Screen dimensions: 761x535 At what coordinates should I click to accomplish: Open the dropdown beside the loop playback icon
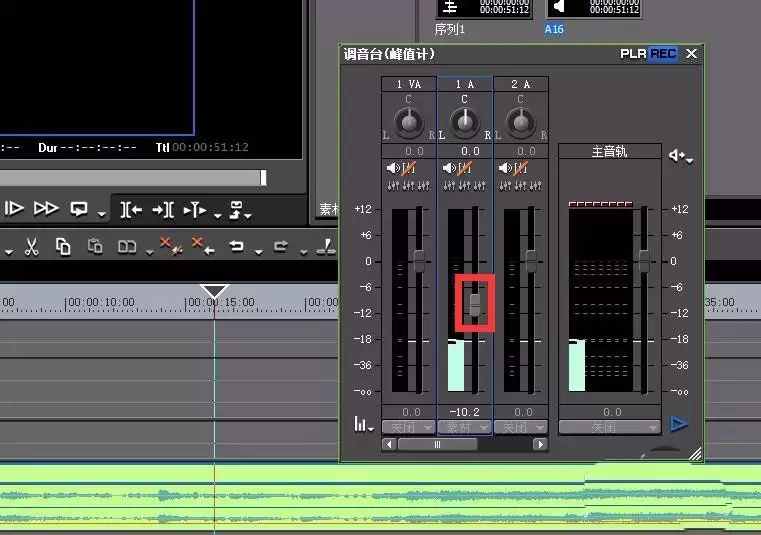point(101,214)
